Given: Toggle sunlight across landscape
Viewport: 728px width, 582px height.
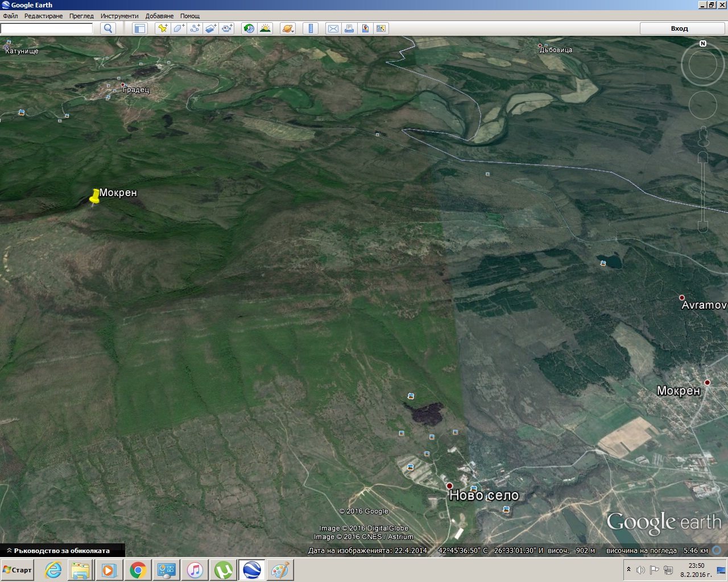Looking at the screenshot, I should 265,28.
